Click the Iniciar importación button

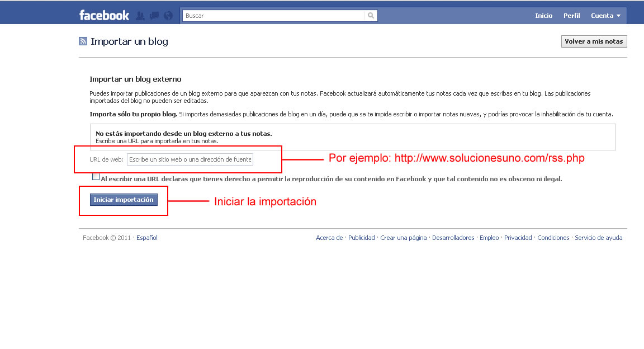tap(124, 200)
